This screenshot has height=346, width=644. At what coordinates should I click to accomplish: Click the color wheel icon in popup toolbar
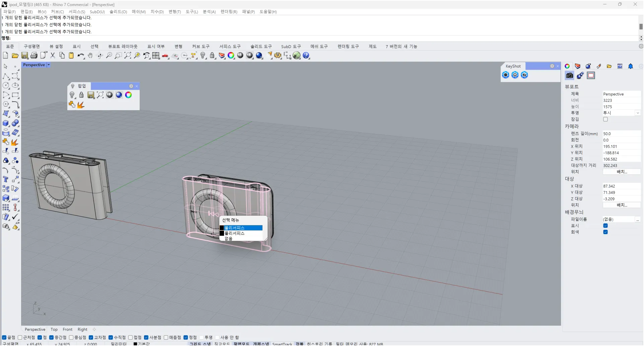pyautogui.click(x=128, y=95)
